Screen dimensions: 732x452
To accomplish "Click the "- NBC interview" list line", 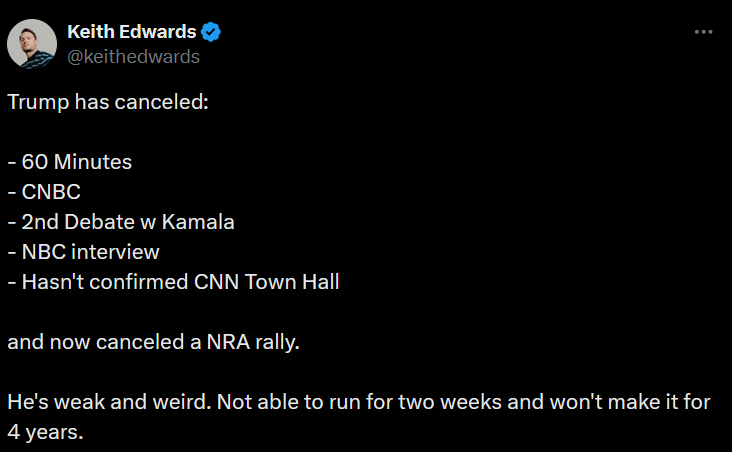I will (83, 252).
